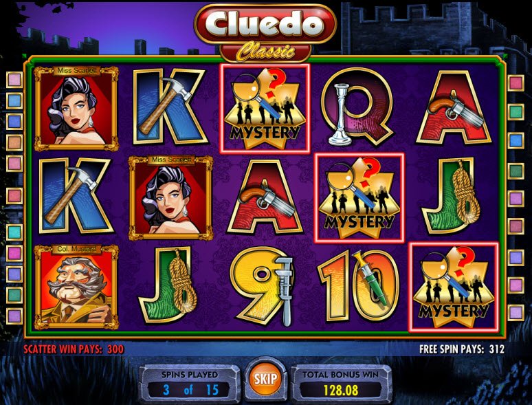Click the Spins Played counter panel
The height and width of the screenshot is (405, 532).
[189, 384]
